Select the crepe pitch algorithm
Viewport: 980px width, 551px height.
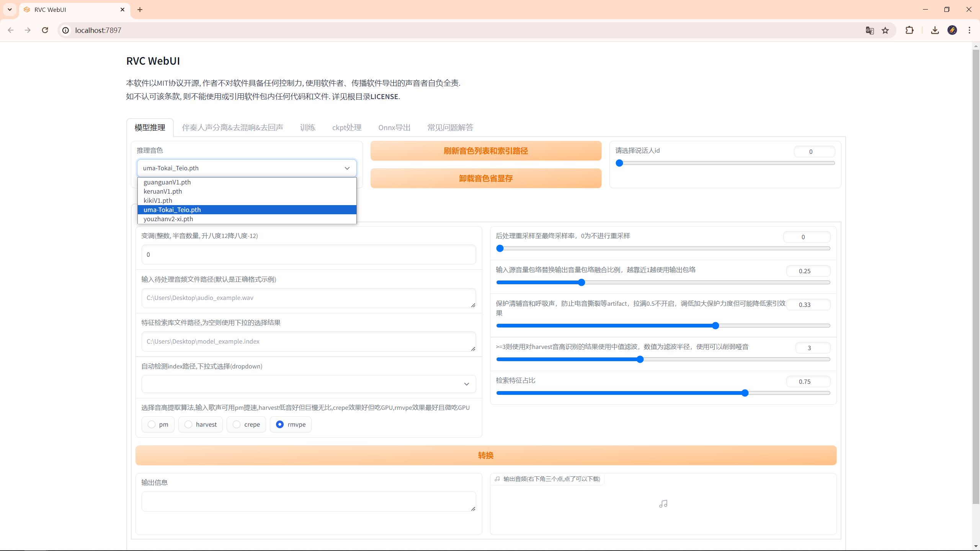(237, 424)
